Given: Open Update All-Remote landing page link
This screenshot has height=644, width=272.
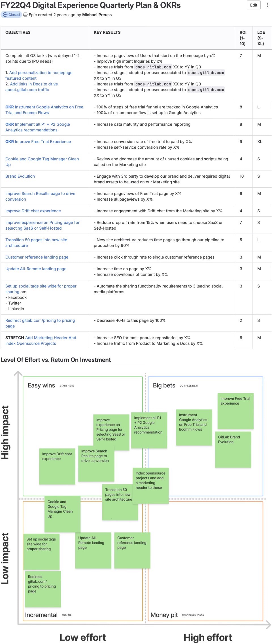Looking at the screenshot, I should (x=36, y=269).
